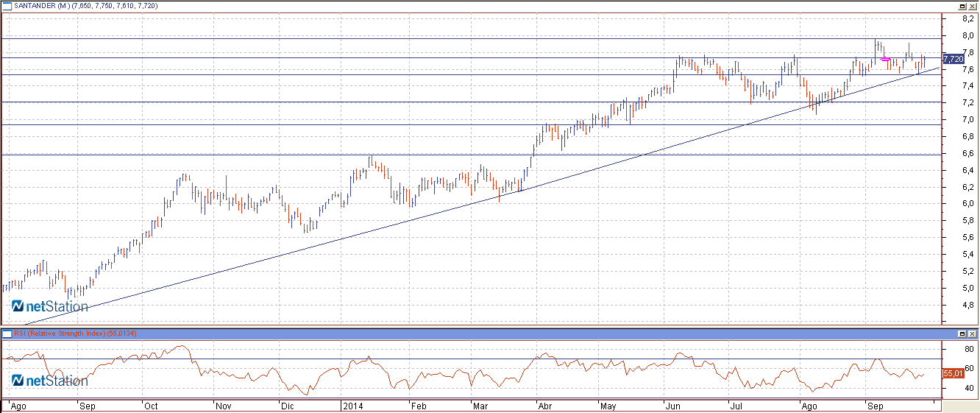980x413 pixels.
Task: Click the 8,2 price scale value
Action: click(x=967, y=18)
